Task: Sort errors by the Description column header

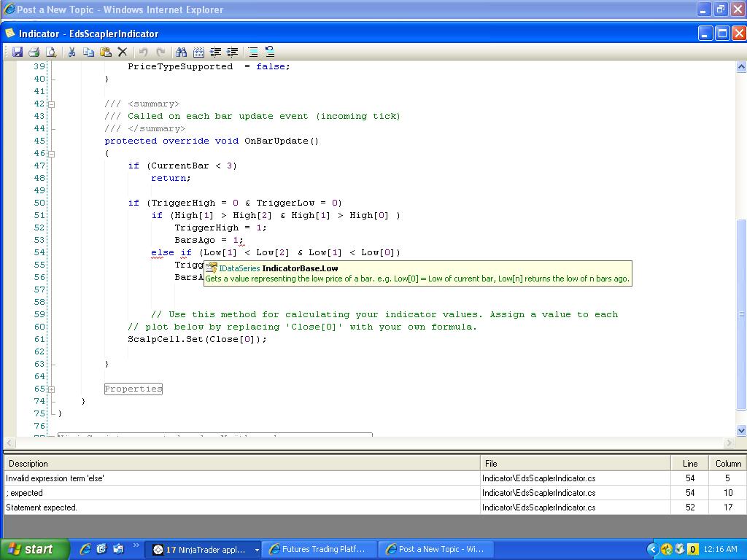Action: point(241,463)
